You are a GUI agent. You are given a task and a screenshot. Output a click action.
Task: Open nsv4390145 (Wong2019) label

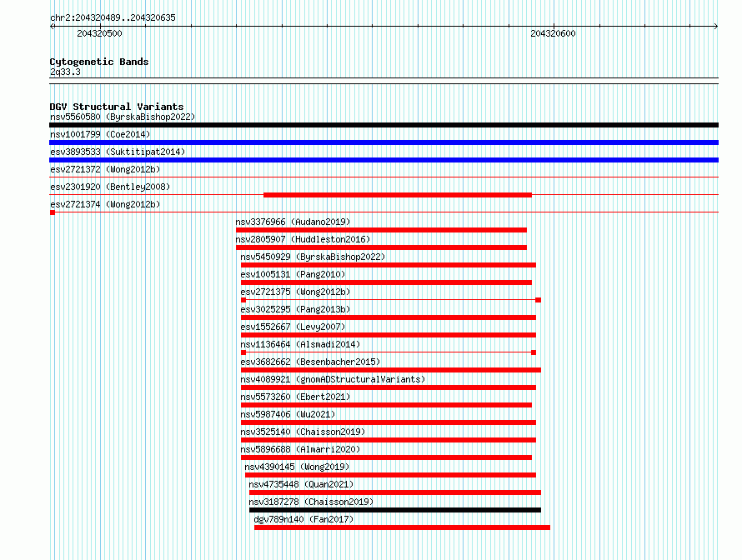click(297, 467)
